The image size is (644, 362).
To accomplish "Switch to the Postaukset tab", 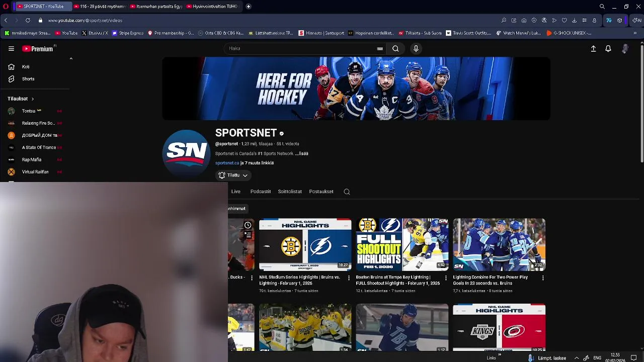I will [x=321, y=192].
